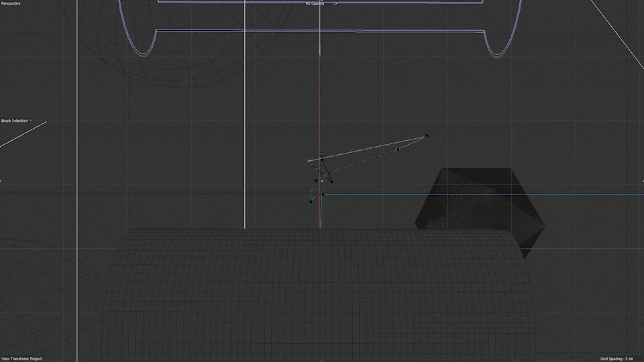Select the dark icosahedron object
644x362 pixels.
pyautogui.click(x=476, y=201)
